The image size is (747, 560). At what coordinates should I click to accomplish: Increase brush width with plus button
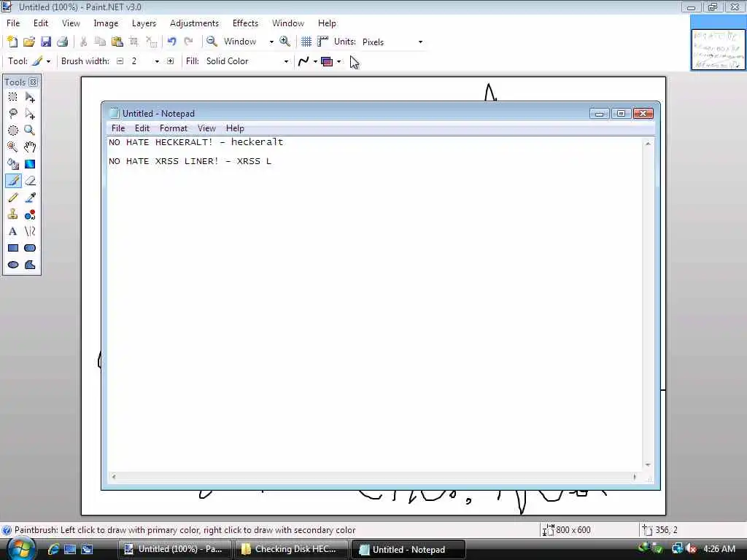[171, 61]
